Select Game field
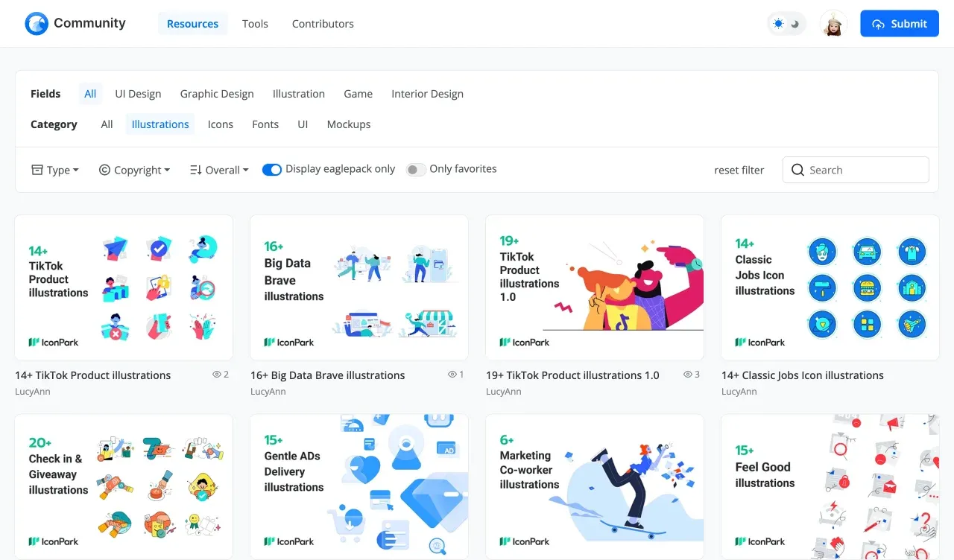This screenshot has width=954, height=560. [358, 94]
